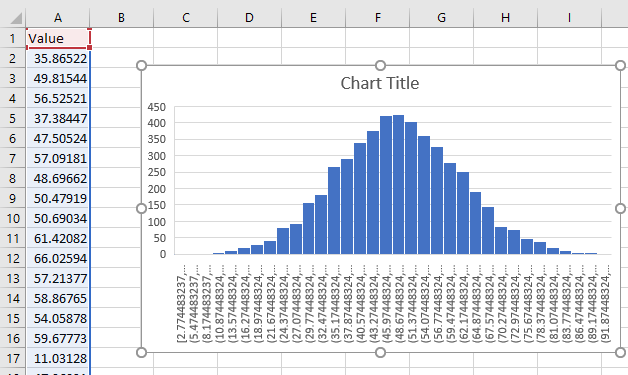
Task: Click the fill handle of cell A1
Action: tap(89, 47)
